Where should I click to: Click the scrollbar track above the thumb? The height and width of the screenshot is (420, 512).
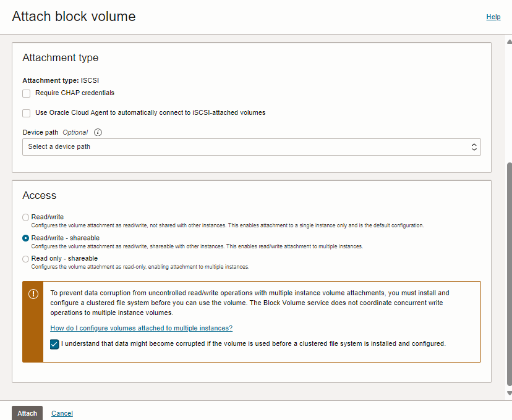[x=509, y=99]
